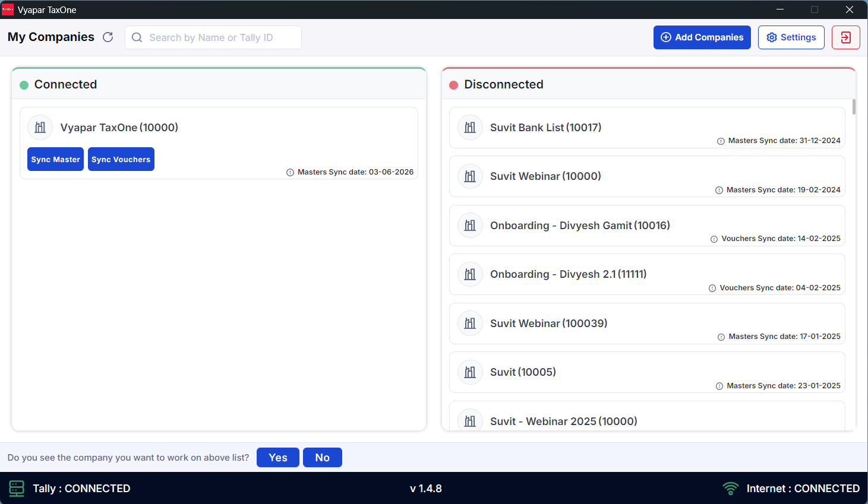This screenshot has width=868, height=504.
Task: Click the Disconnected list scrollbar
Action: (854, 107)
